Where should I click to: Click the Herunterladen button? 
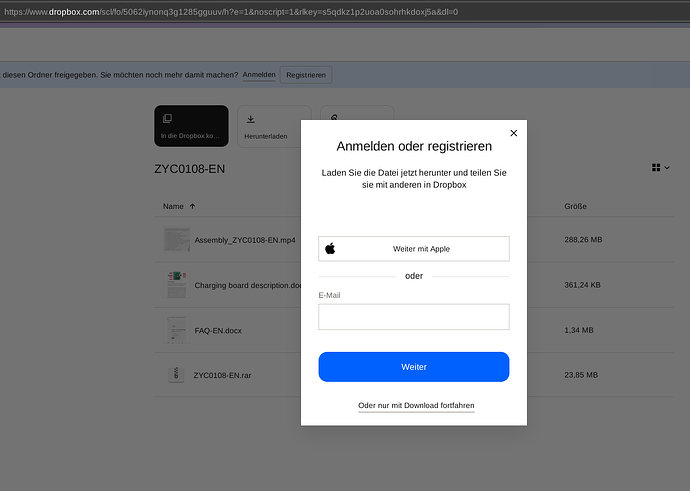[x=269, y=126]
